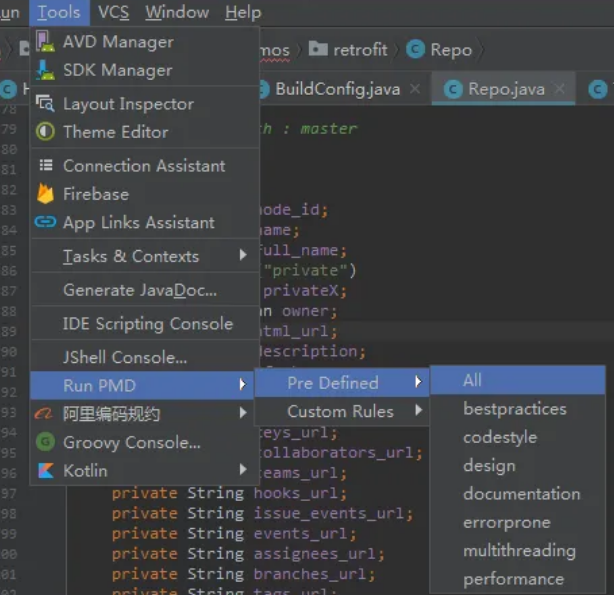Close the Repo.java tab
Image resolution: width=614 pixels, height=595 pixels.
(x=560, y=89)
